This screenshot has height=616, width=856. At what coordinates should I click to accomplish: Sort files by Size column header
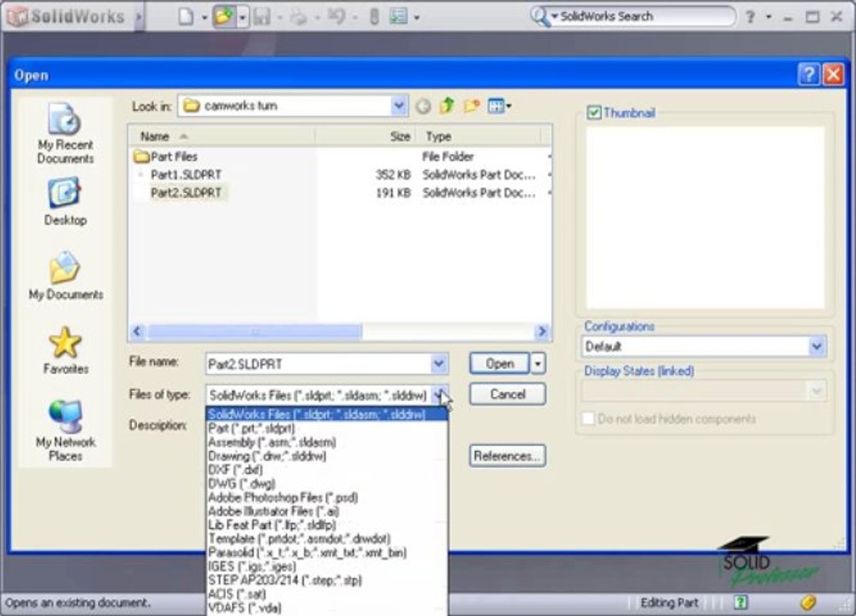tap(366, 136)
